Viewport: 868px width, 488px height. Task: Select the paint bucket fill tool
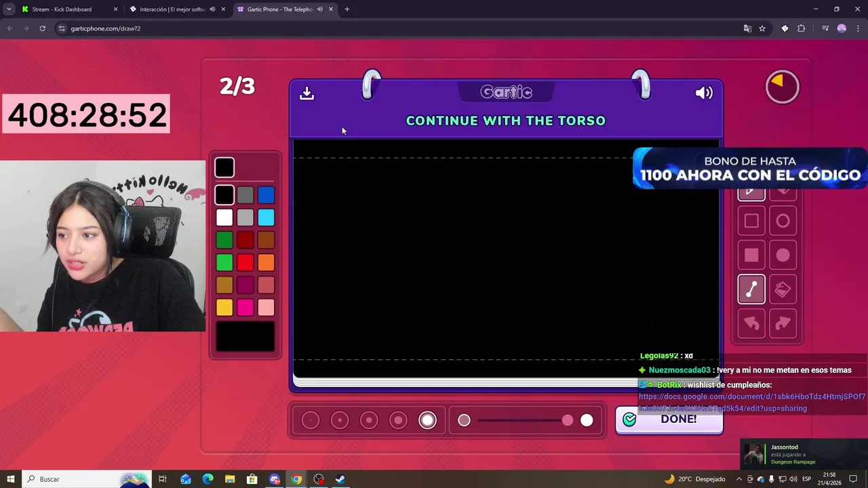click(783, 289)
